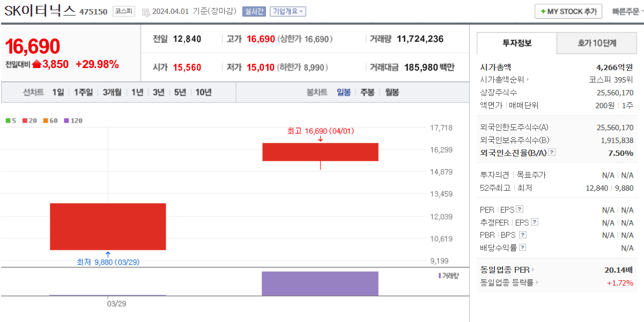Select the 5년 line chart period

pos(180,92)
